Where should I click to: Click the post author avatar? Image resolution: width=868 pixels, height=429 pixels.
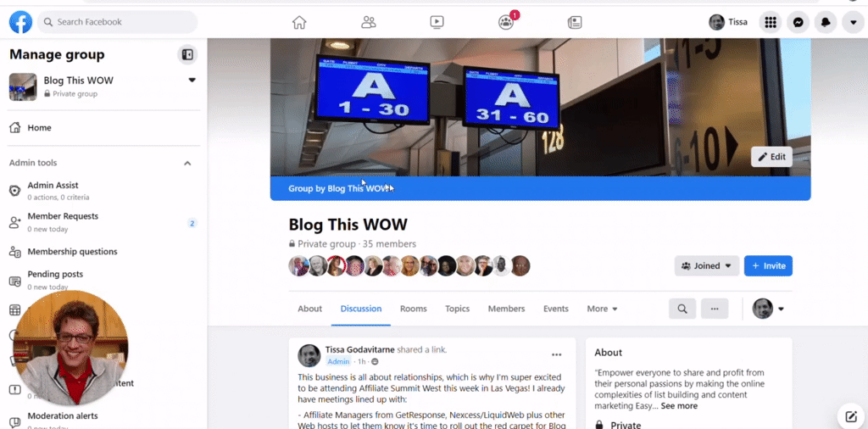[309, 355]
